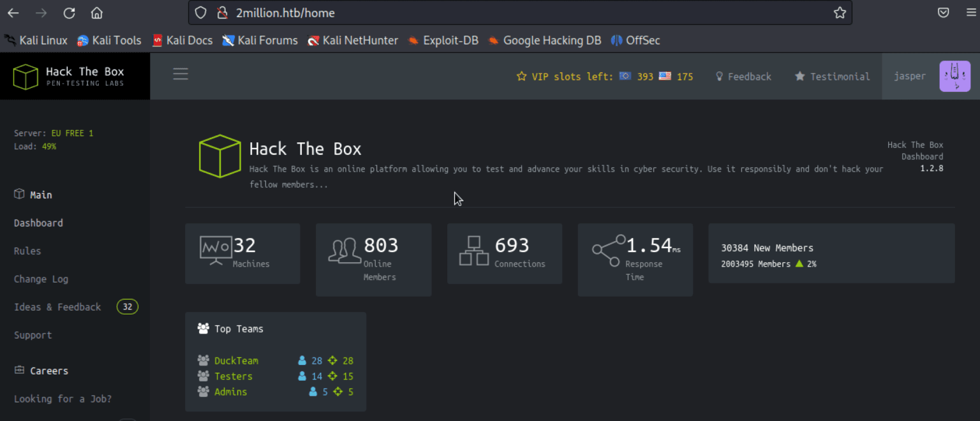The height and width of the screenshot is (421, 980).
Task: Click the sidebar hamburger toggle icon
Action: (x=181, y=73)
